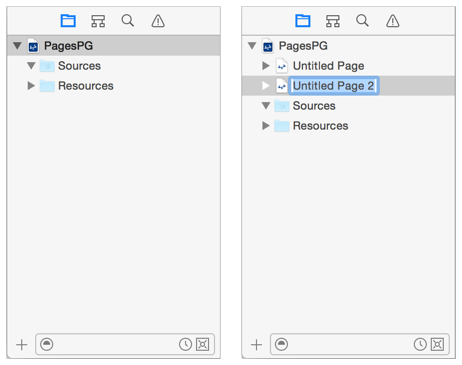Click Resources folder icon in right panel
This screenshot has width=462, height=365.
click(x=282, y=126)
